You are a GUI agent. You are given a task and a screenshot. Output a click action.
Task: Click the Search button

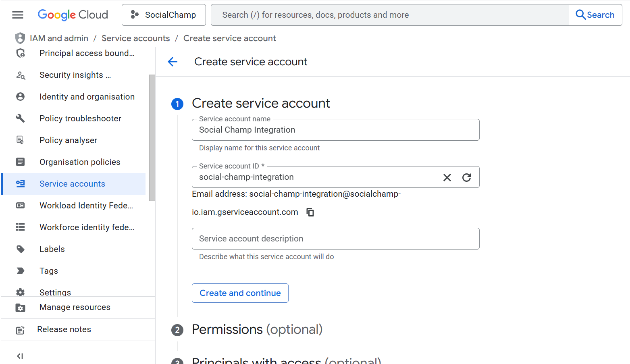tap(595, 15)
